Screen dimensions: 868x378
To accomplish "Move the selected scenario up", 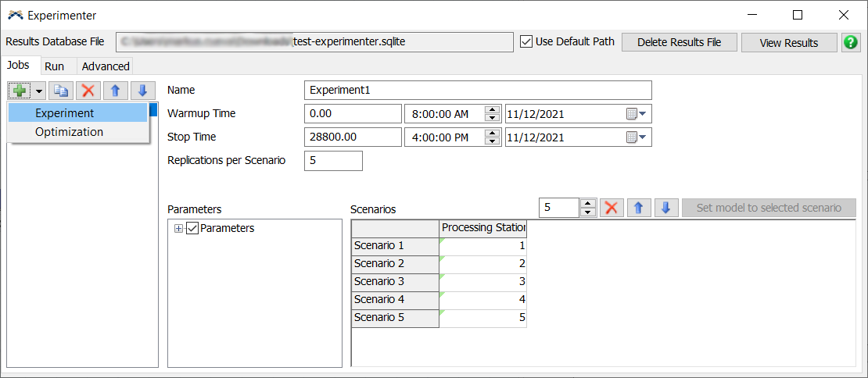I will click(x=638, y=208).
